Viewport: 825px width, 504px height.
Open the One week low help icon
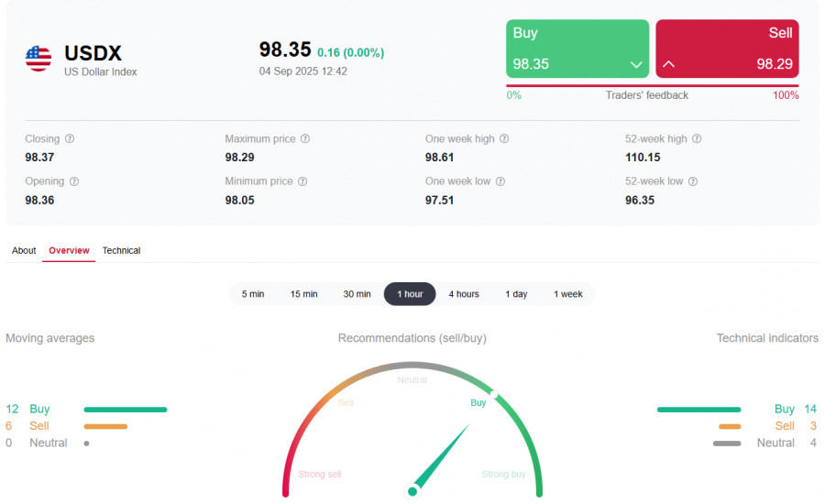(500, 181)
